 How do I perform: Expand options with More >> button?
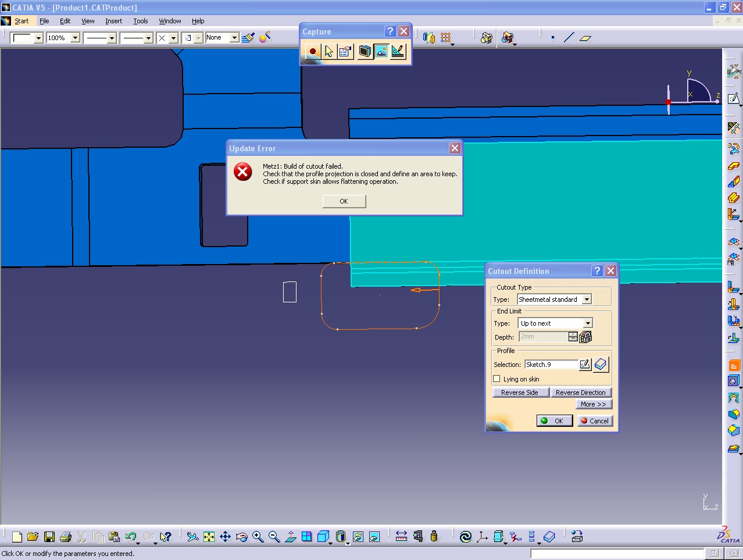[594, 404]
